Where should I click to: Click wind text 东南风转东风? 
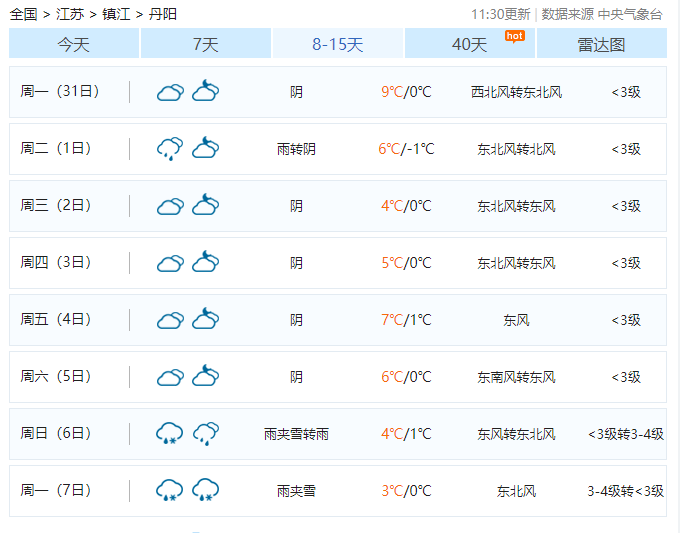pos(517,377)
